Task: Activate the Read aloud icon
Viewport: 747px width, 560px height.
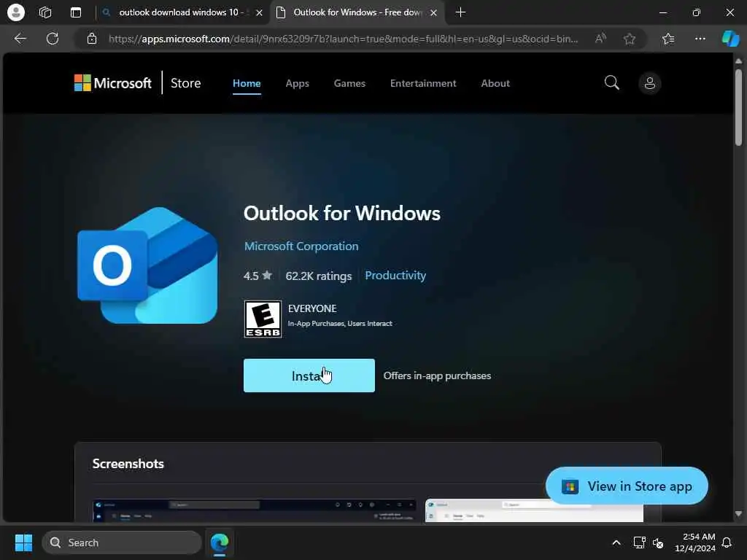Action: pos(601,39)
